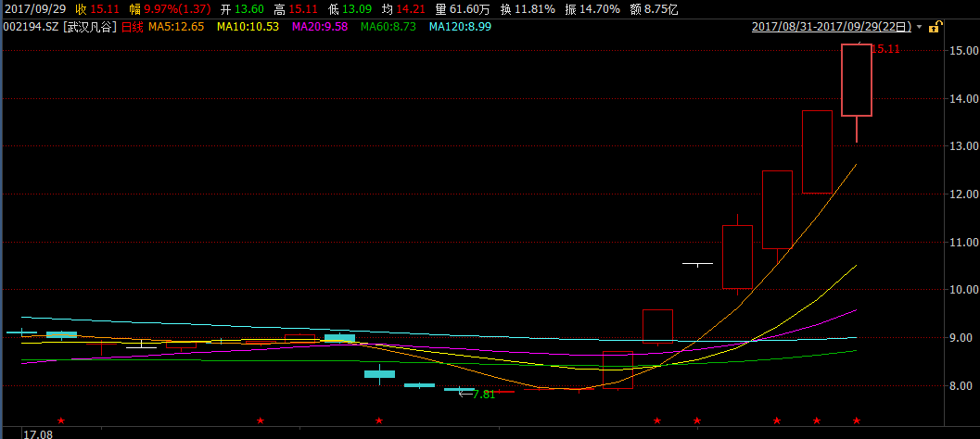Screen dimensions: 980x439
Task: Click the 量 61.60万 volume value
Action: (x=464, y=9)
